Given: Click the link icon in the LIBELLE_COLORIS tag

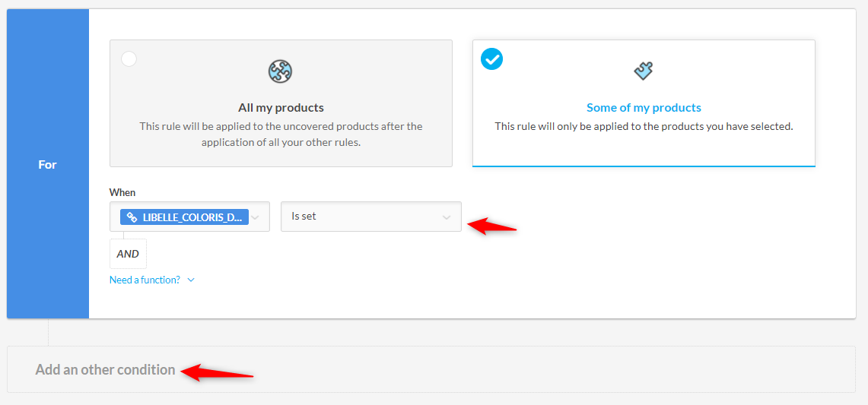Looking at the screenshot, I should pos(131,217).
